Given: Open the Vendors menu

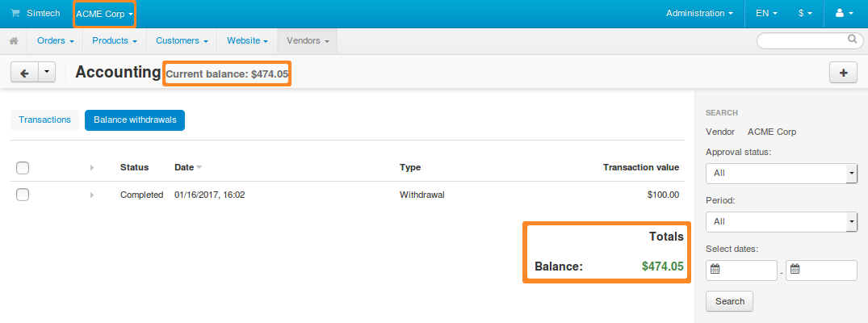Looking at the screenshot, I should click(308, 41).
